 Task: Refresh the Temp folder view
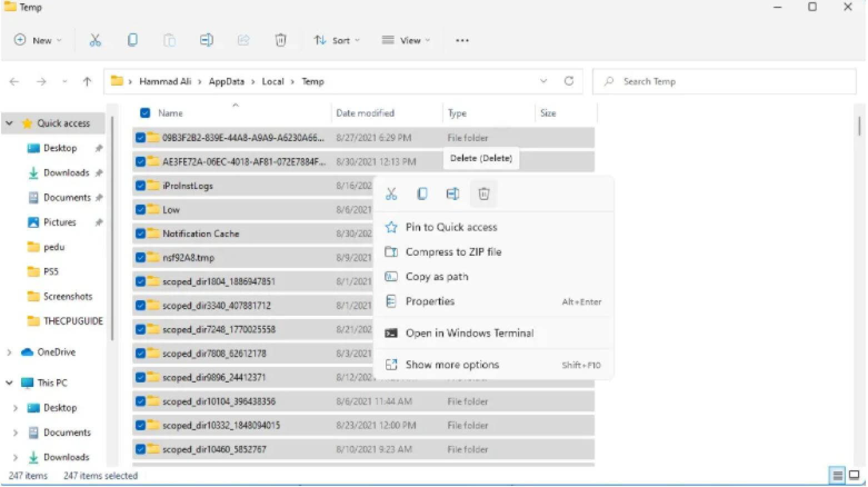point(569,81)
